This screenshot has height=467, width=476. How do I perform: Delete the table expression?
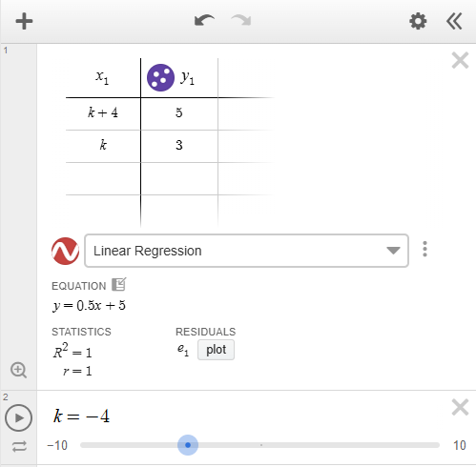(460, 60)
